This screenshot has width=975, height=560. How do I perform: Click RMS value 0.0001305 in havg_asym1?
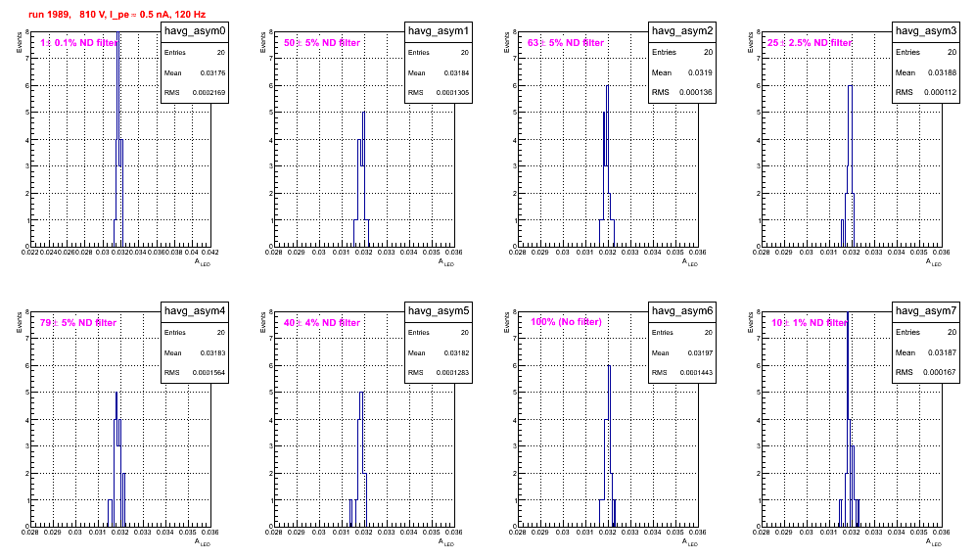coord(452,93)
